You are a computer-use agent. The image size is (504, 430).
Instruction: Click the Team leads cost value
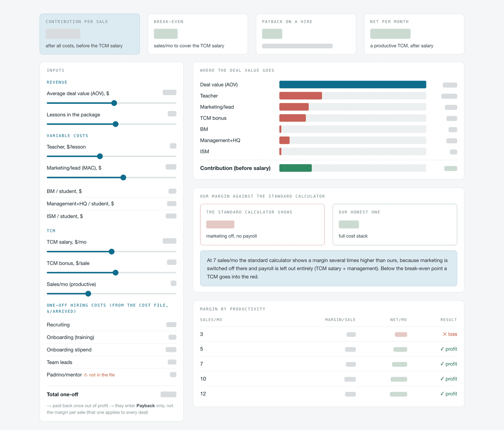tap(172, 362)
